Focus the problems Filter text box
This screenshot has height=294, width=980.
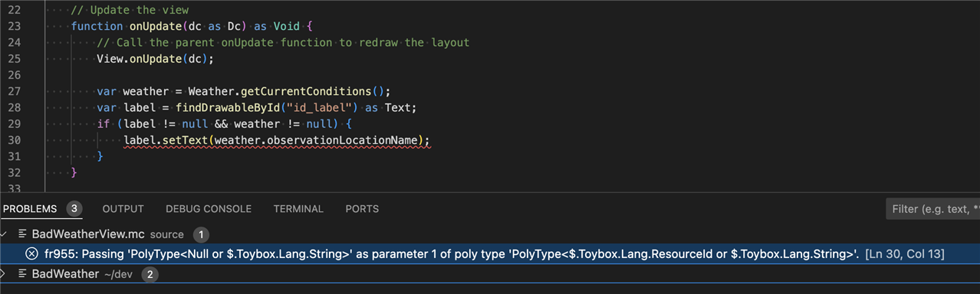[932, 209]
